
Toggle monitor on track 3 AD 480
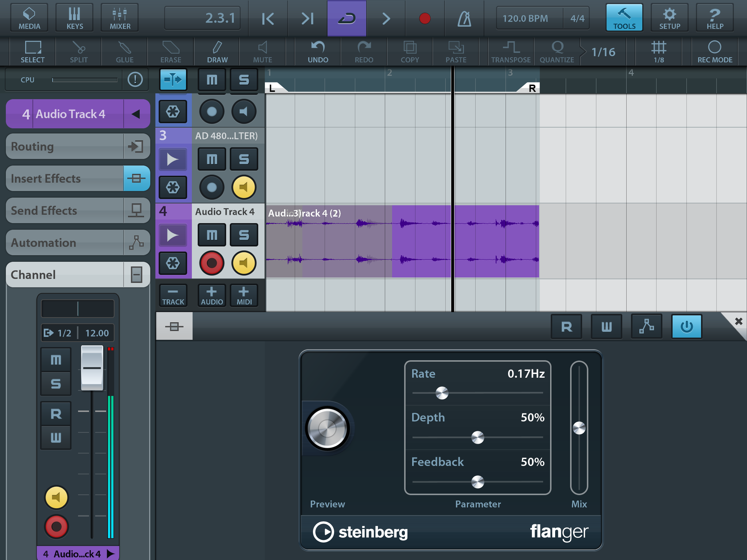click(244, 187)
